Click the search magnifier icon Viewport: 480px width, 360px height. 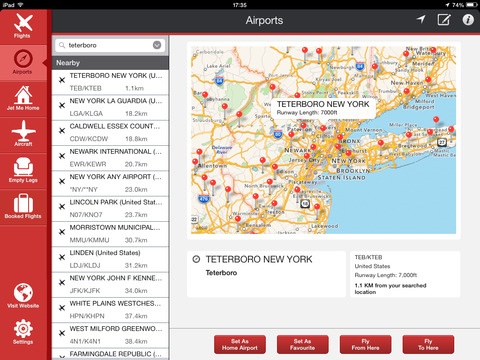62,45
